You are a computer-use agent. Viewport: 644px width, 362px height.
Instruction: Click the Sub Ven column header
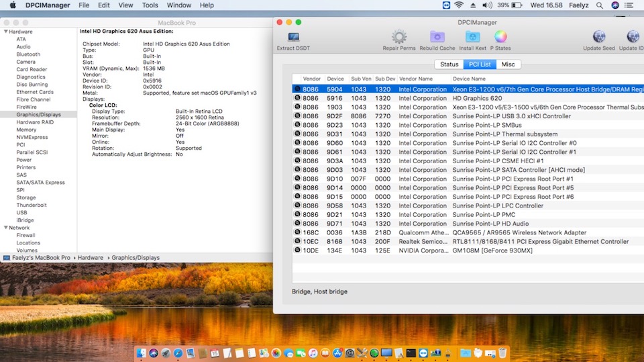pos(361,79)
